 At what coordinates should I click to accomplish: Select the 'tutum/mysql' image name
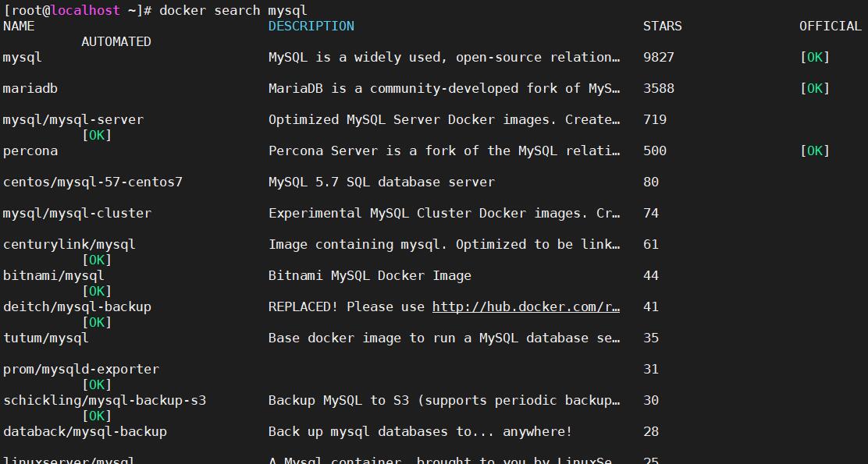pos(46,338)
